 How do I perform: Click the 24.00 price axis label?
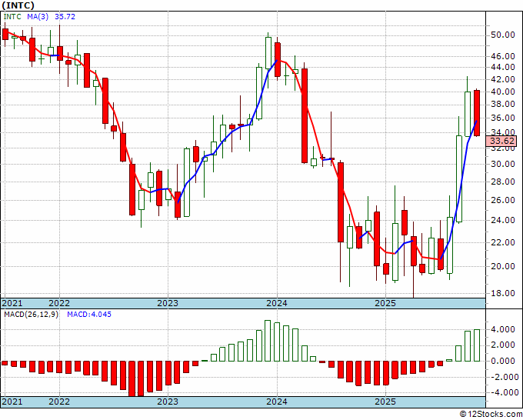tap(503, 220)
